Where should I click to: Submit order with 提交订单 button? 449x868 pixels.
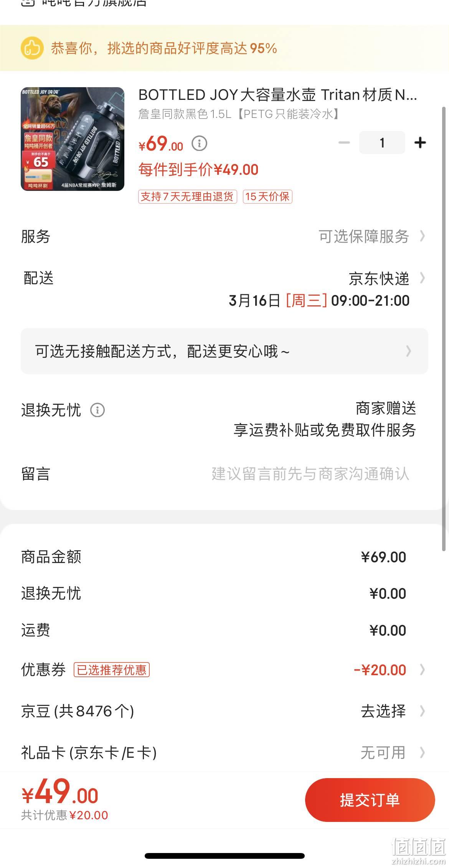370,800
